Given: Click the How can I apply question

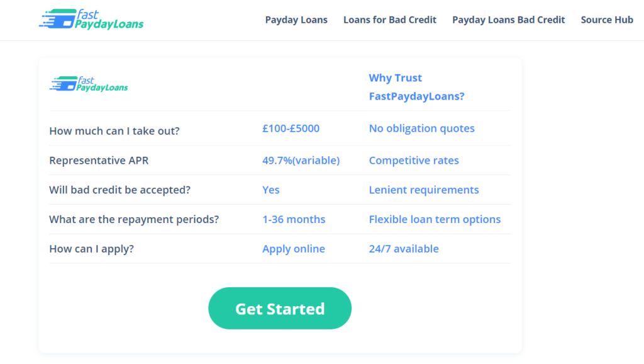Looking at the screenshot, I should tap(92, 249).
